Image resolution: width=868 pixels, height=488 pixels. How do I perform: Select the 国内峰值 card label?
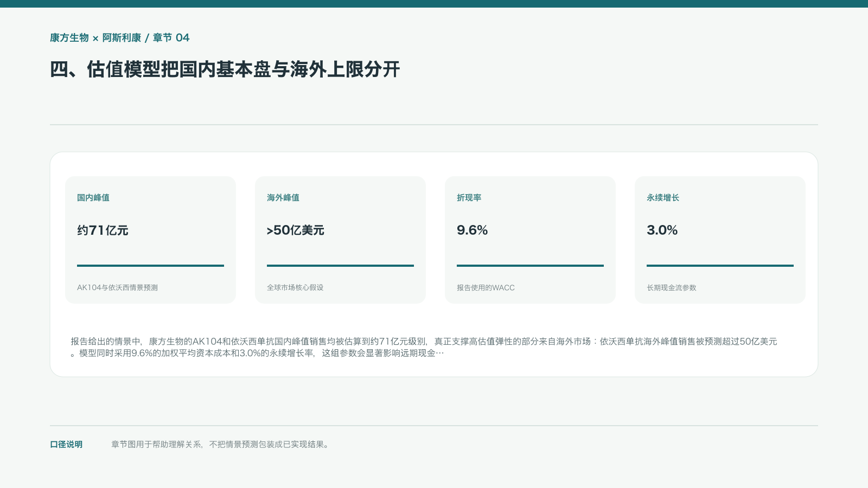[x=93, y=198]
